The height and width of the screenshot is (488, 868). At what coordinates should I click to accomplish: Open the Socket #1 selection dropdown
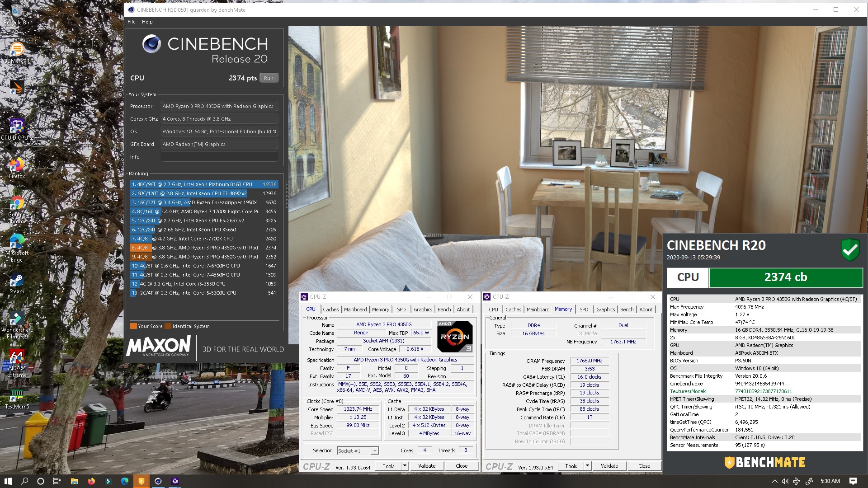coord(358,450)
